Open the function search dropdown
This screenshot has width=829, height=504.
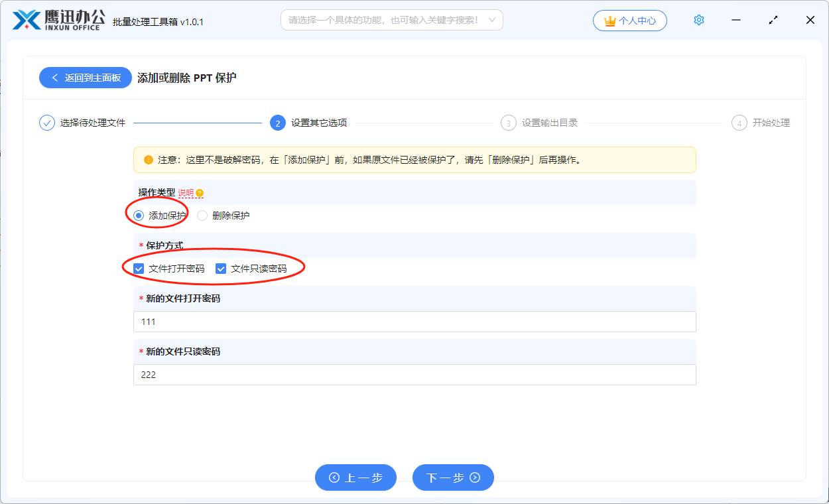point(392,20)
